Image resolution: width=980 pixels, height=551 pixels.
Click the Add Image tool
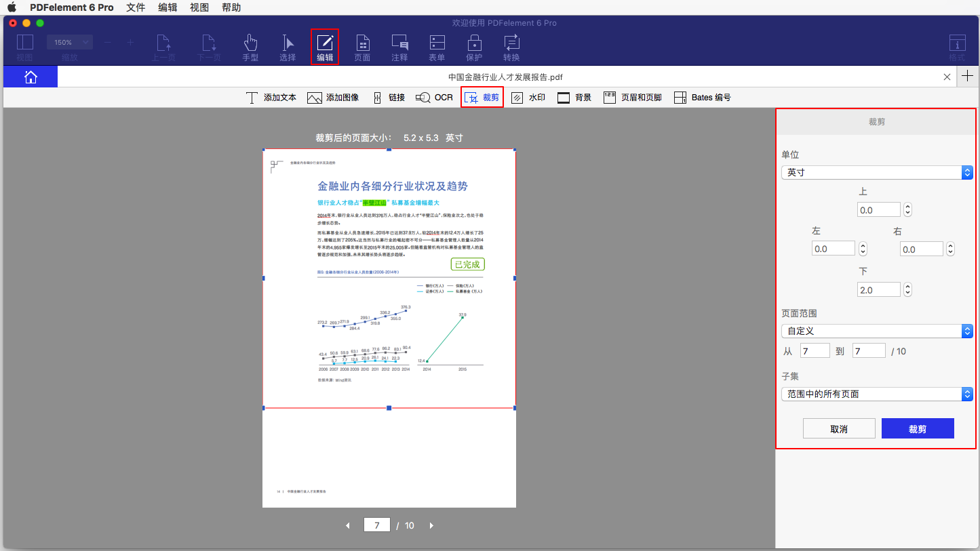pos(332,98)
